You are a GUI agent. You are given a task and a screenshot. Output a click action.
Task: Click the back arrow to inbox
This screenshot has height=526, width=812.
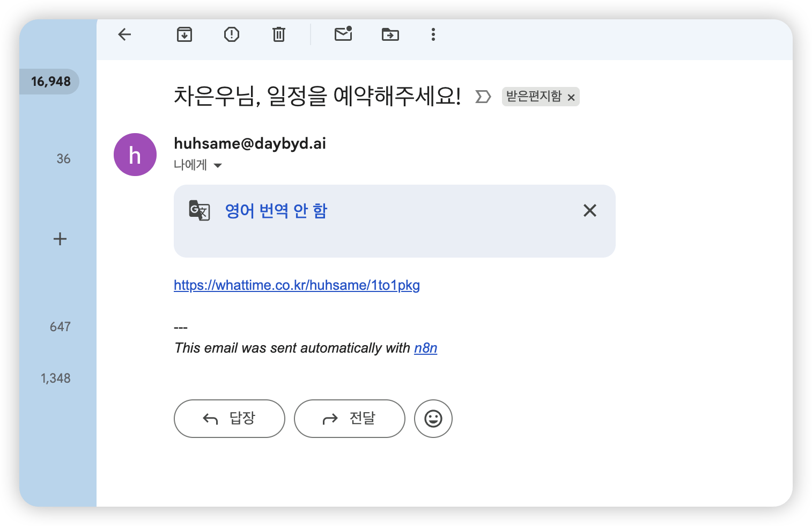coord(124,35)
